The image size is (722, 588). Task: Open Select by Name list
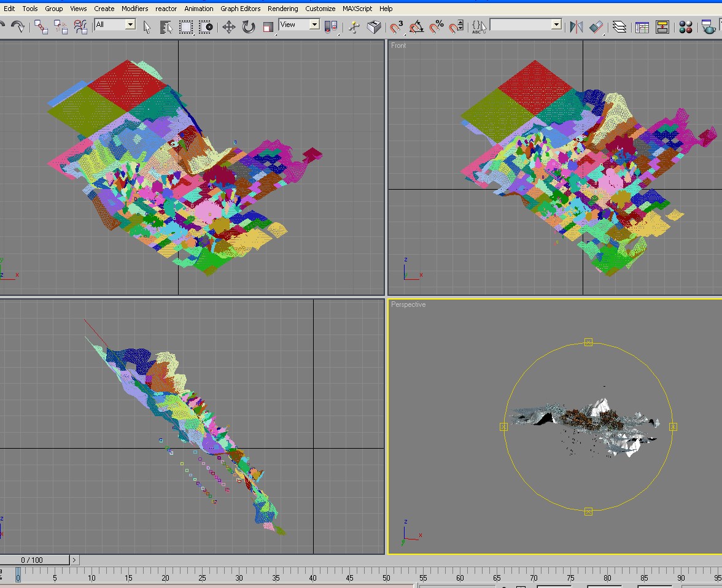coord(166,26)
